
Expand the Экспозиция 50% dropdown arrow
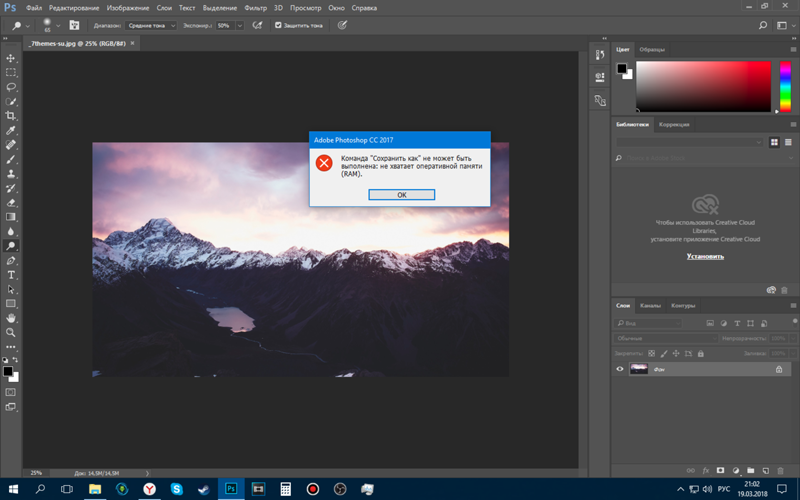pyautogui.click(x=238, y=24)
